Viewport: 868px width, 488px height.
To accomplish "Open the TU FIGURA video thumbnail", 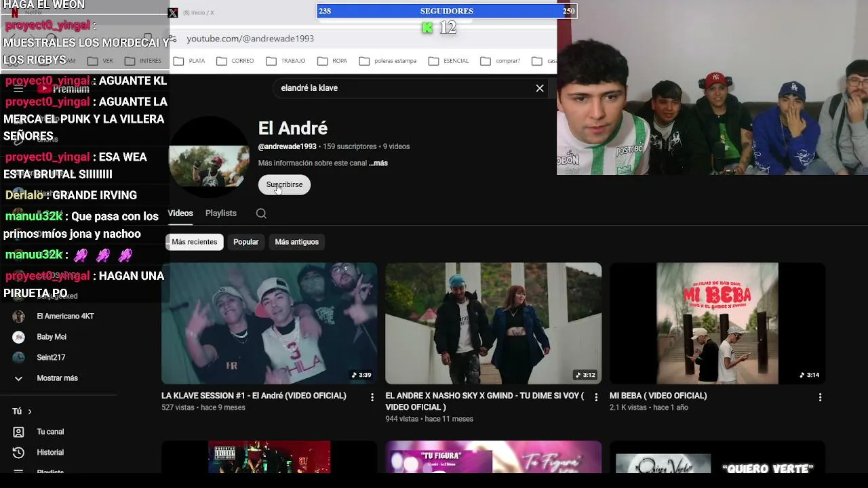I will [493, 457].
